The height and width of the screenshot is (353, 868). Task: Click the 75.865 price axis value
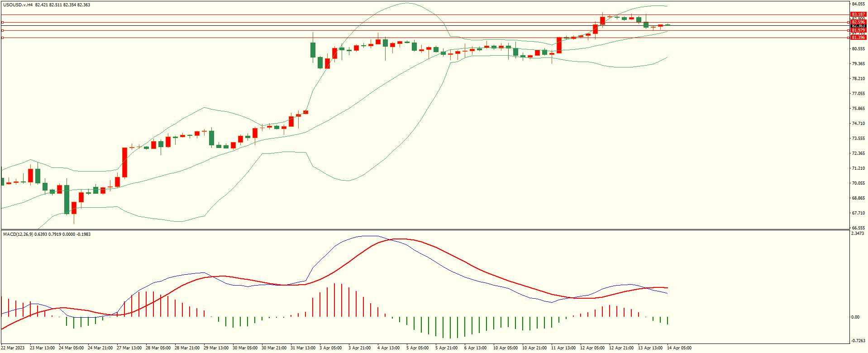point(858,109)
